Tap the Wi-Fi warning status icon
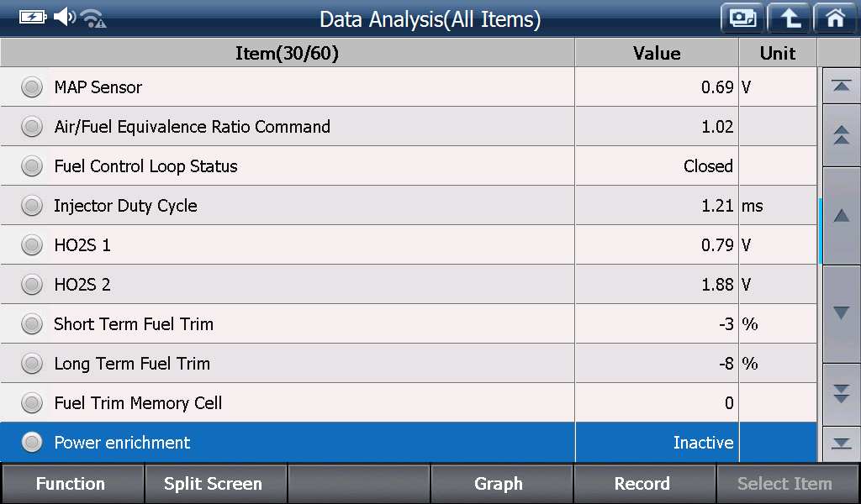 [x=92, y=18]
